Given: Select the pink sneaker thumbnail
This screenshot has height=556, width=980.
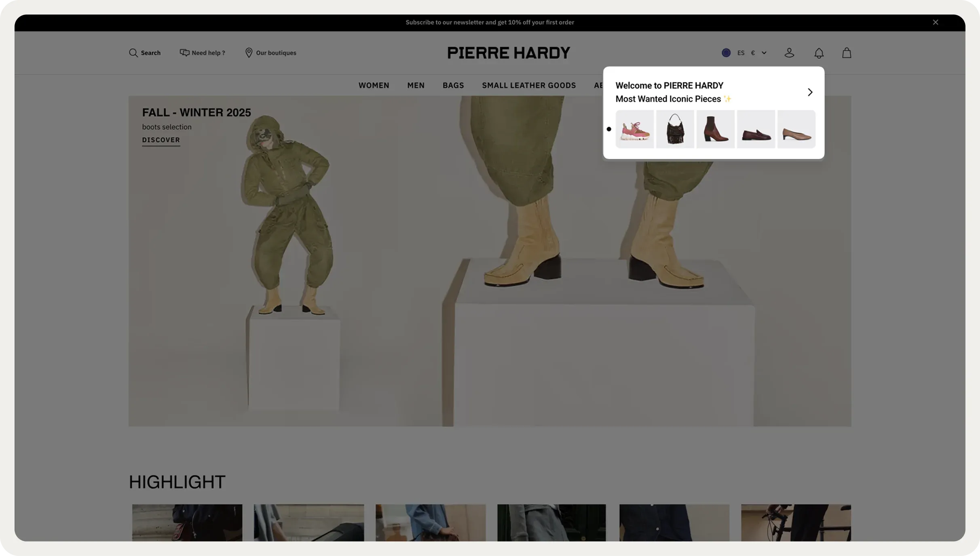Looking at the screenshot, I should pyautogui.click(x=634, y=129).
